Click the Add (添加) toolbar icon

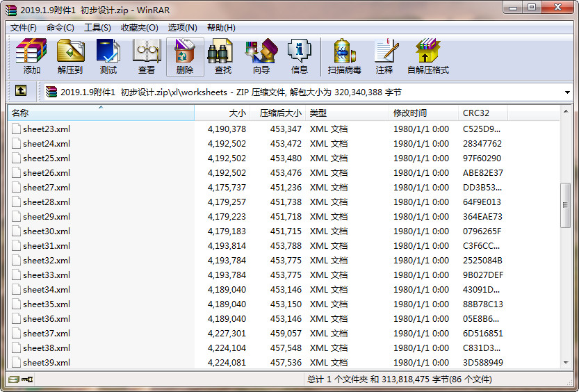click(31, 56)
